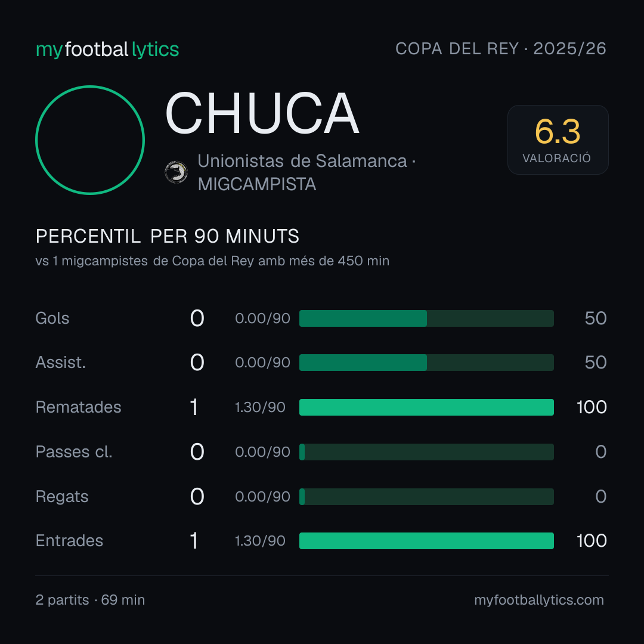Select the Rematades stat label
This screenshot has width=644, height=644.
coord(79,407)
